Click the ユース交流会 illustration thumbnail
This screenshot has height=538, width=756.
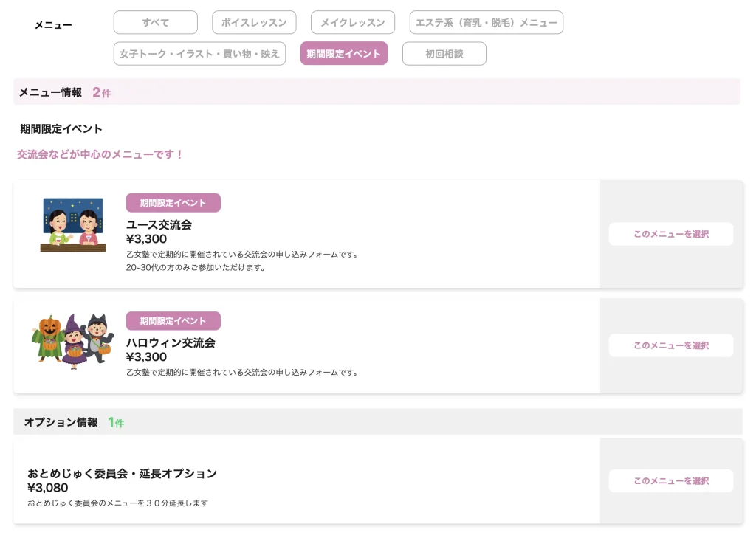72,225
